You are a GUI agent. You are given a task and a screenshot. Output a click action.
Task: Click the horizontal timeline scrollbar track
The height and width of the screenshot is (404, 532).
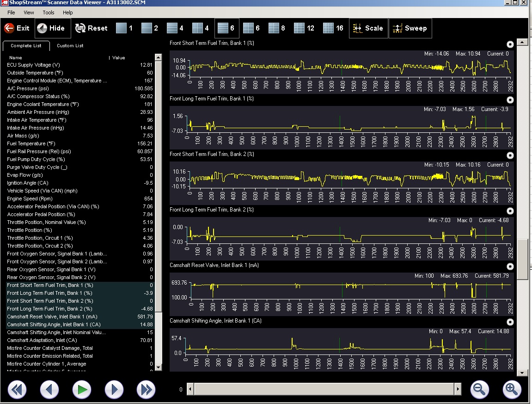pyautogui.click(x=324, y=390)
